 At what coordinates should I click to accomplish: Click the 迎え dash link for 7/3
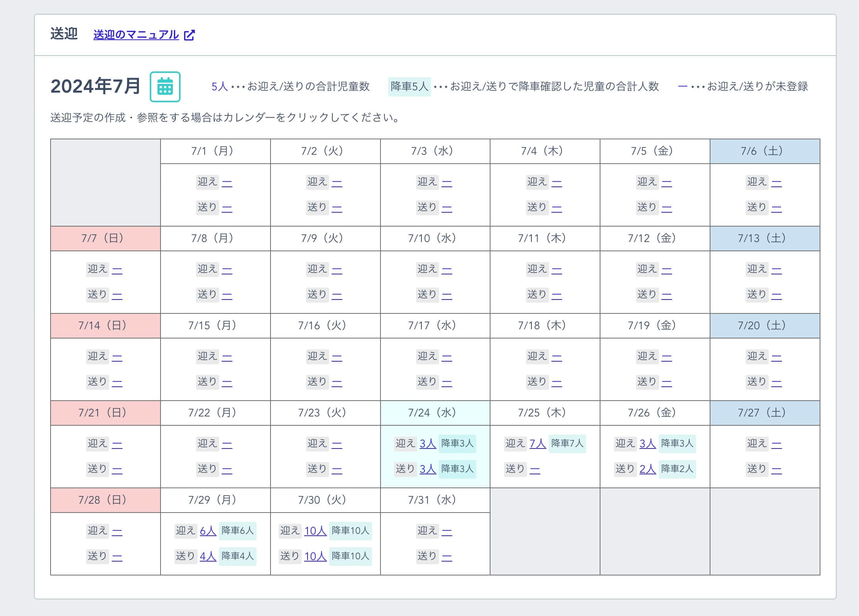(x=447, y=182)
